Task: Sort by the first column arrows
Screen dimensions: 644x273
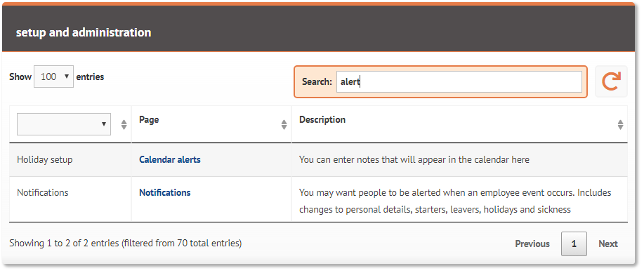Action: click(124, 125)
